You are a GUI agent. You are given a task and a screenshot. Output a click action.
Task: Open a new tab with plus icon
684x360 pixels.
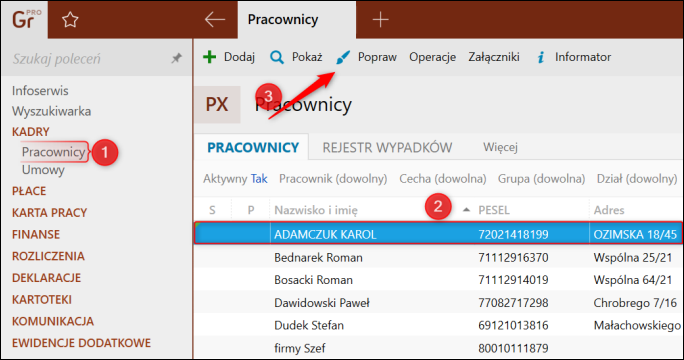coord(380,20)
